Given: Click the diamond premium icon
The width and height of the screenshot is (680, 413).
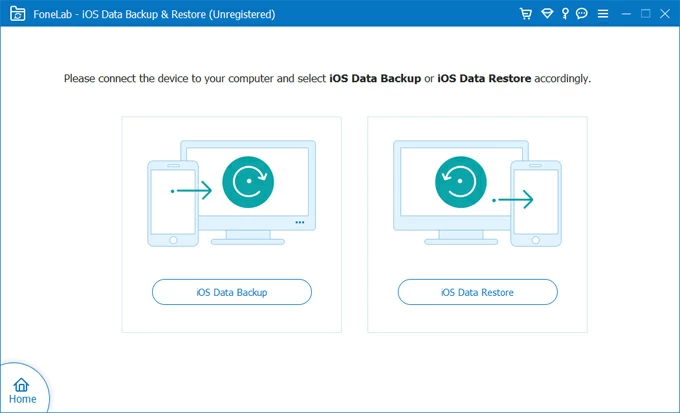Looking at the screenshot, I should pos(547,14).
